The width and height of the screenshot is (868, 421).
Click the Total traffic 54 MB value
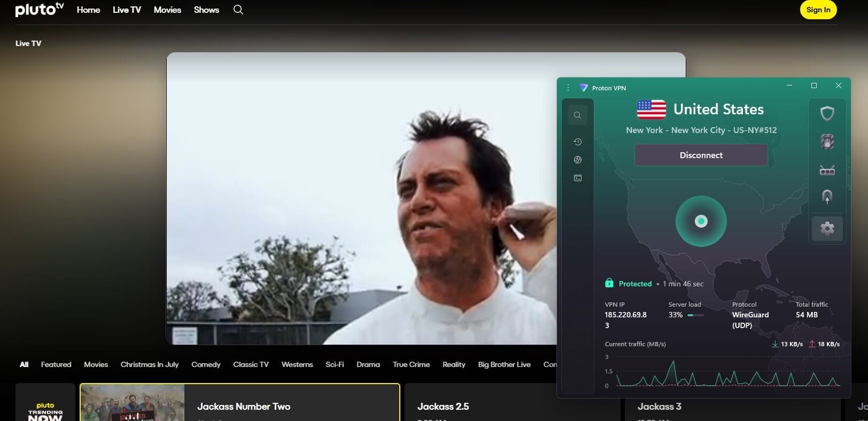(807, 315)
